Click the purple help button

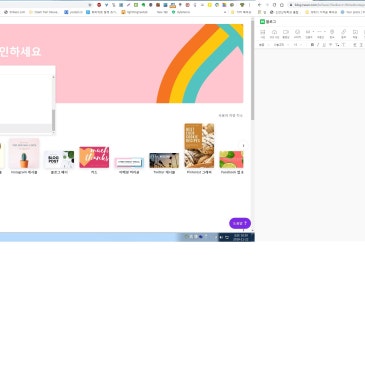tap(240, 223)
